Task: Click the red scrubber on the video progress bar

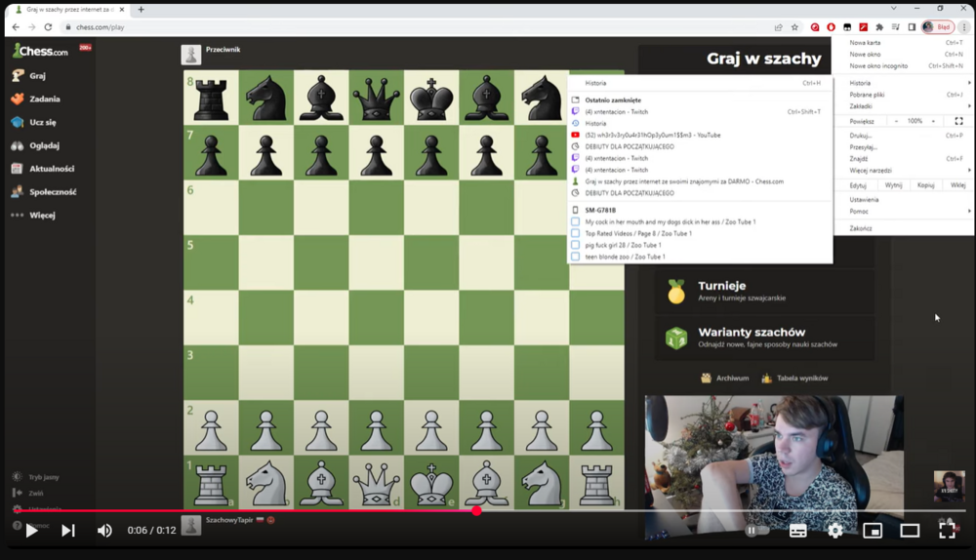Action: 477,511
